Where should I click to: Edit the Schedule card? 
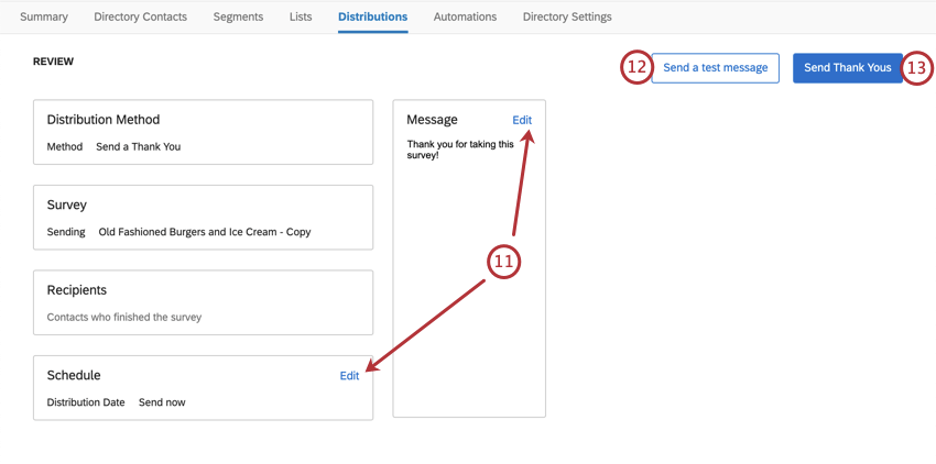tap(349, 376)
